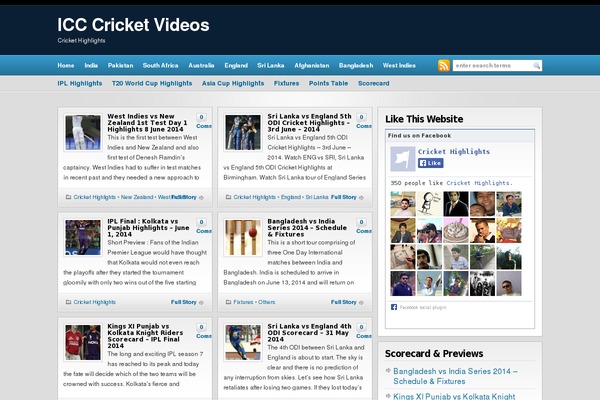Open the India menu item
The image size is (600, 400).
pyautogui.click(x=91, y=65)
